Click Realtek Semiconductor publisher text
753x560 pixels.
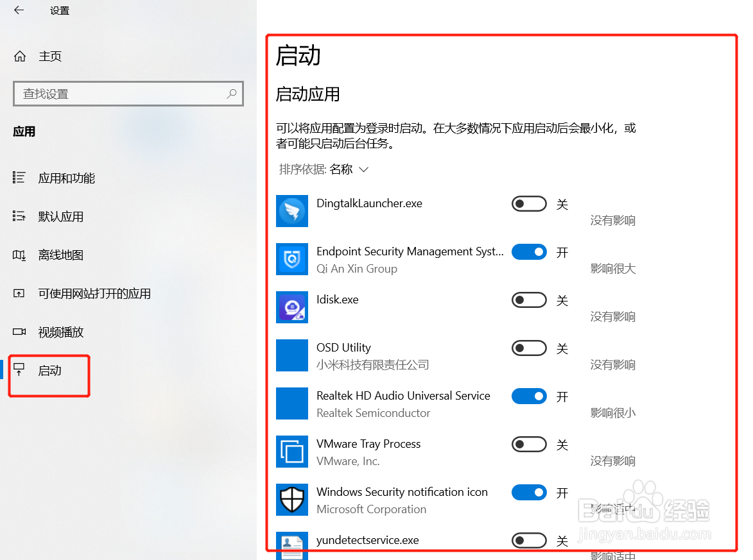pyautogui.click(x=373, y=412)
